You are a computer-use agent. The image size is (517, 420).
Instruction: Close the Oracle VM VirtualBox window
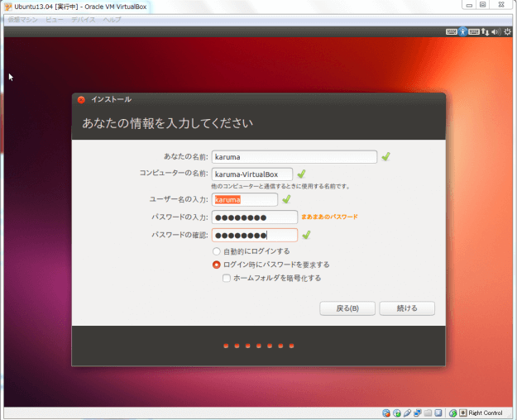pyautogui.click(x=501, y=5)
